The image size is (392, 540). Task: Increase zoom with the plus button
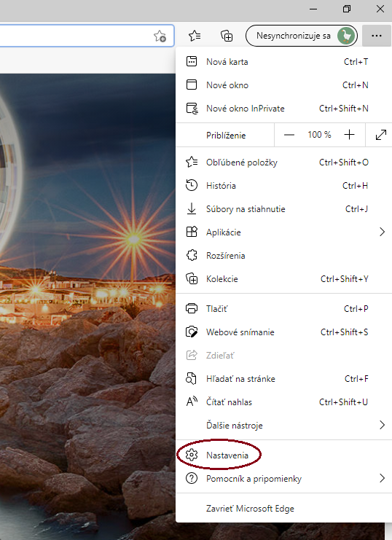(x=349, y=135)
